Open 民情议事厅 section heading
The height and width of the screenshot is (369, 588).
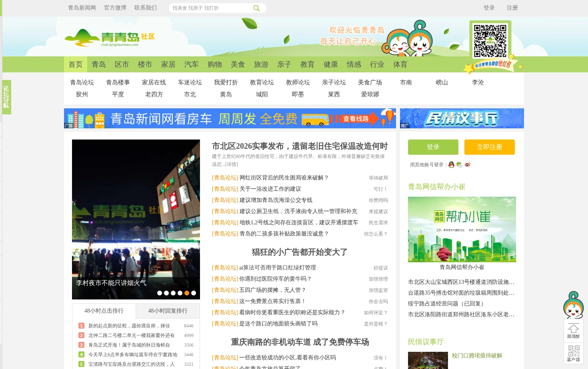pos(426,342)
